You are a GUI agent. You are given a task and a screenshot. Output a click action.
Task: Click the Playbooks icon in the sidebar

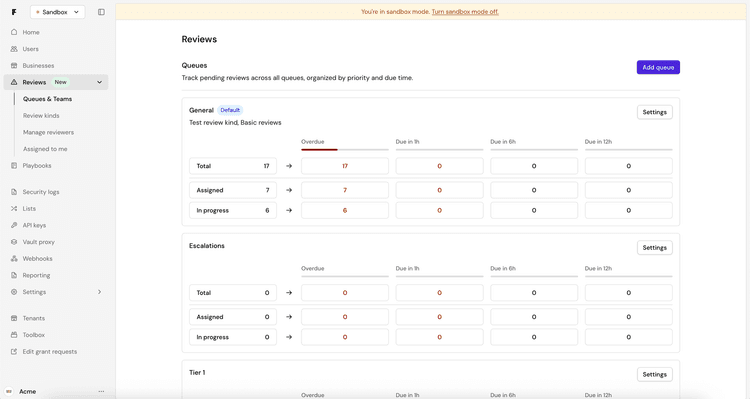pyautogui.click(x=14, y=166)
